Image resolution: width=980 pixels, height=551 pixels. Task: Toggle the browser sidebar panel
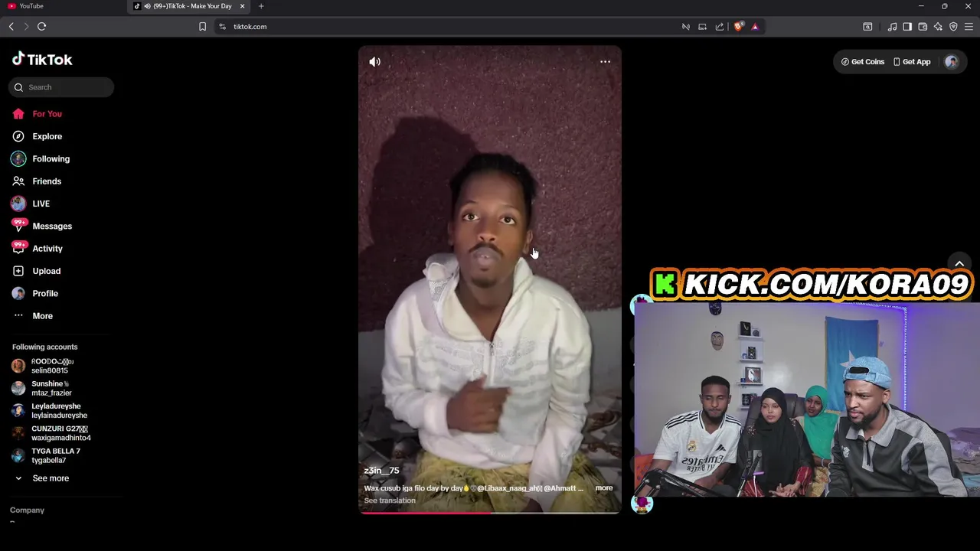point(907,27)
